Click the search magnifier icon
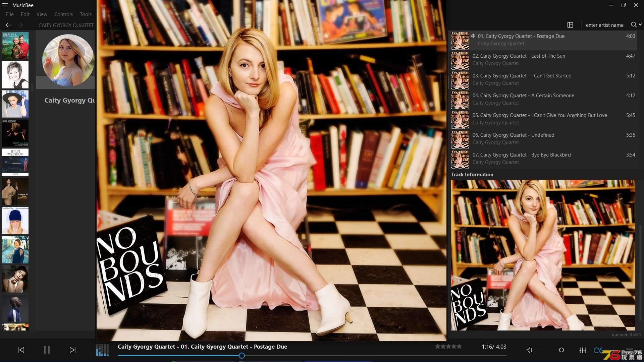The image size is (644, 362). coord(634,24)
